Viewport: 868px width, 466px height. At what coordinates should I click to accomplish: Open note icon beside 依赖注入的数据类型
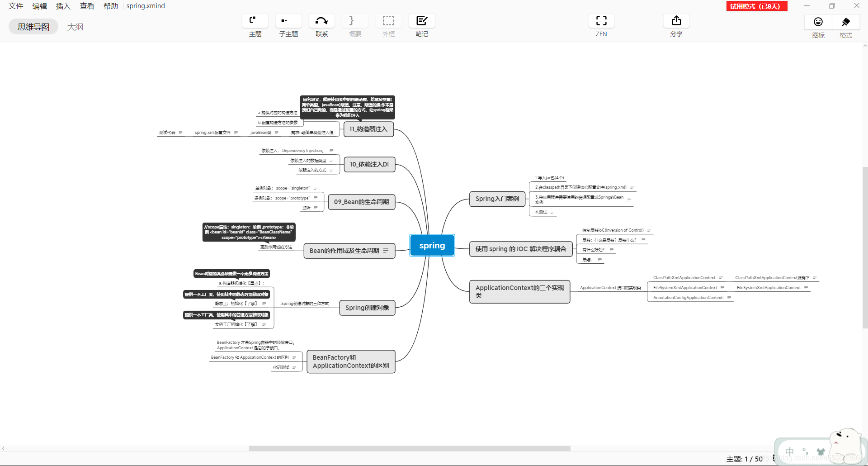click(x=331, y=160)
